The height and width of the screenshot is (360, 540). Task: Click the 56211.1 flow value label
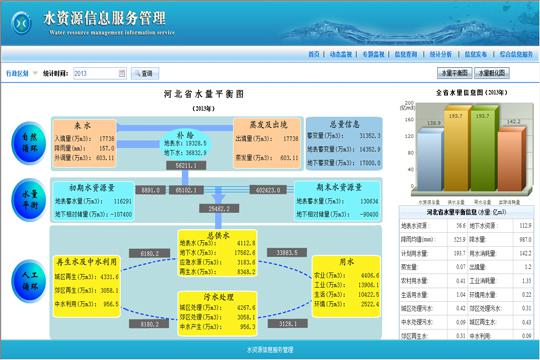[x=186, y=166]
